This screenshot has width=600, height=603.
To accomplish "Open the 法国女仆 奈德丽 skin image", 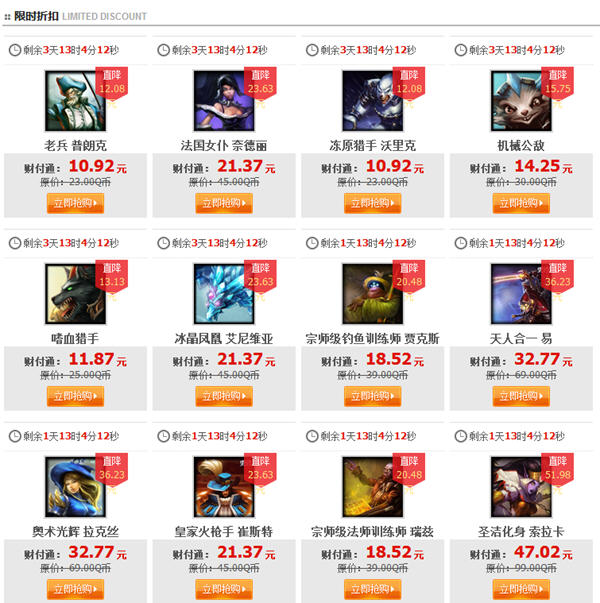I will pyautogui.click(x=224, y=101).
